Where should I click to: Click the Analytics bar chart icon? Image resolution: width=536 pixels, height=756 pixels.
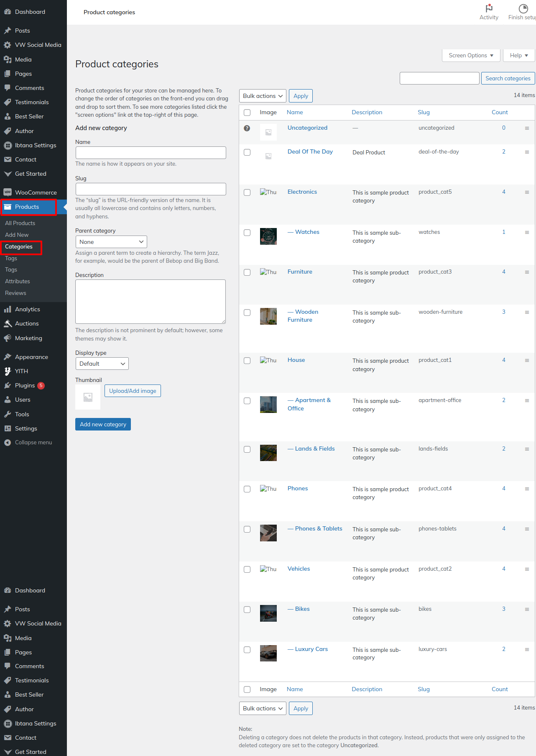coord(8,310)
